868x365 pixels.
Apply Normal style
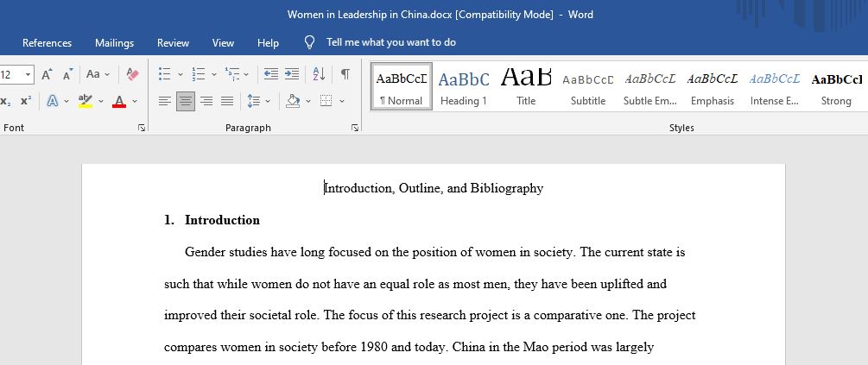402,86
